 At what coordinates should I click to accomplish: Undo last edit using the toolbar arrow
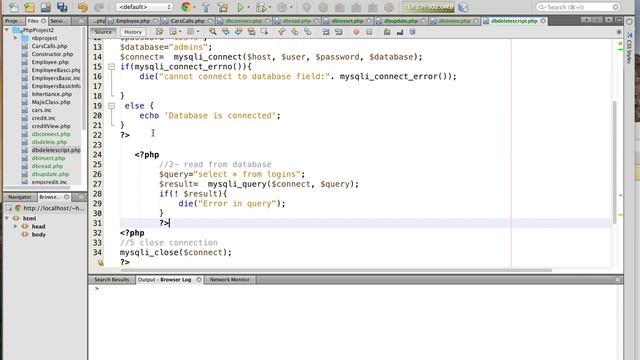[82, 7]
